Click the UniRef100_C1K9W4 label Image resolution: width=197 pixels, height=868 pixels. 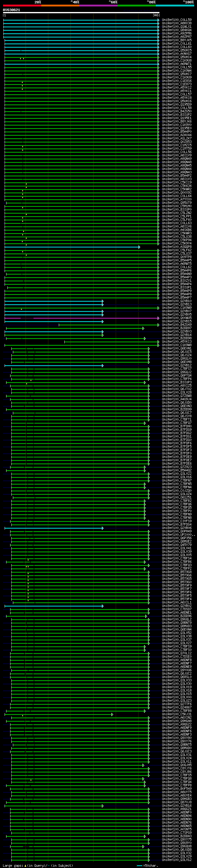pyautogui.click(x=176, y=71)
